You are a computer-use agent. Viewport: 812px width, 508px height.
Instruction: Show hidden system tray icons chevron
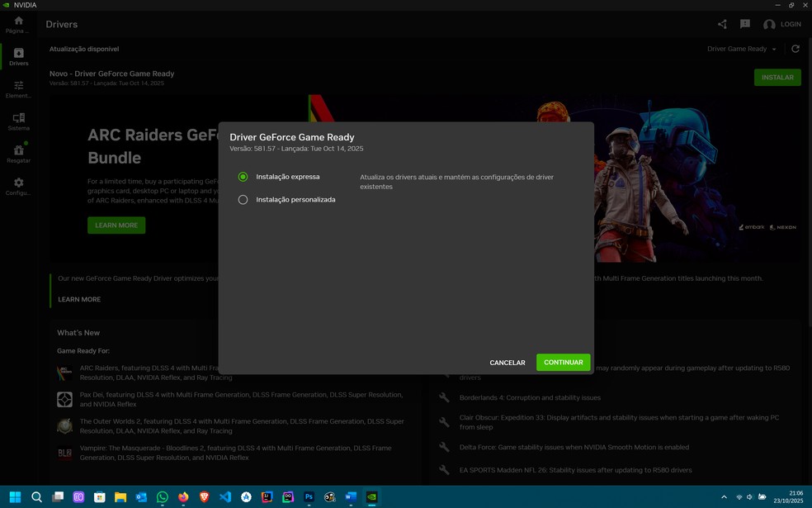click(724, 497)
